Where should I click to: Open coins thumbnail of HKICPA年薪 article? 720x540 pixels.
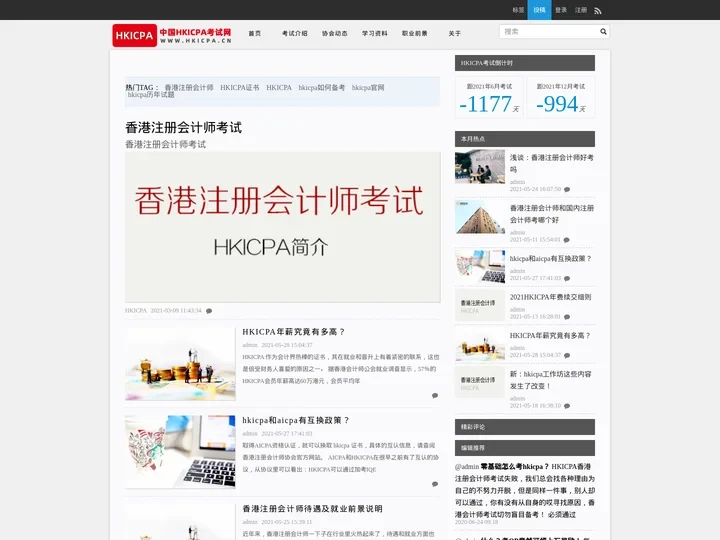click(180, 364)
